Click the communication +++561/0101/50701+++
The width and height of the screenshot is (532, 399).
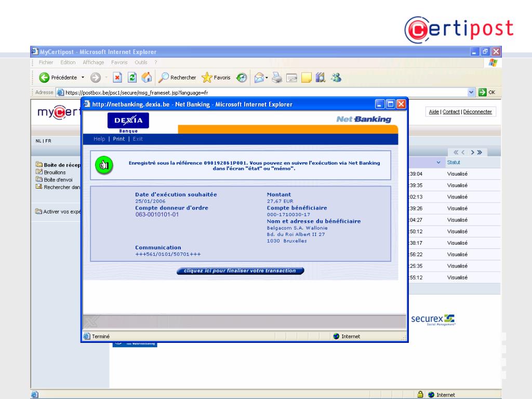(168, 254)
